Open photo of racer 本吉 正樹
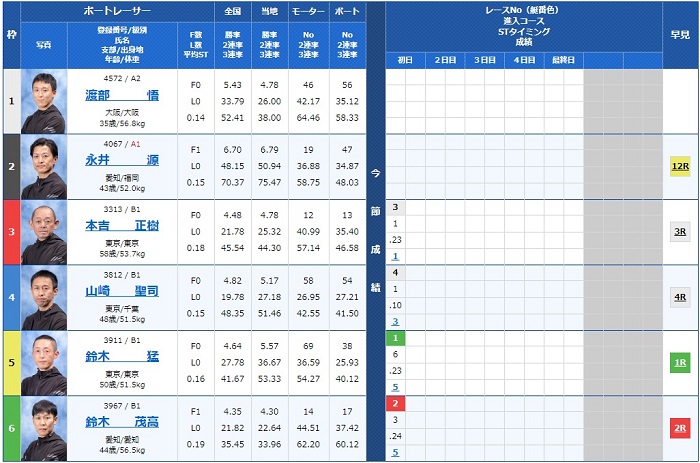The height and width of the screenshot is (463, 700). point(43,232)
